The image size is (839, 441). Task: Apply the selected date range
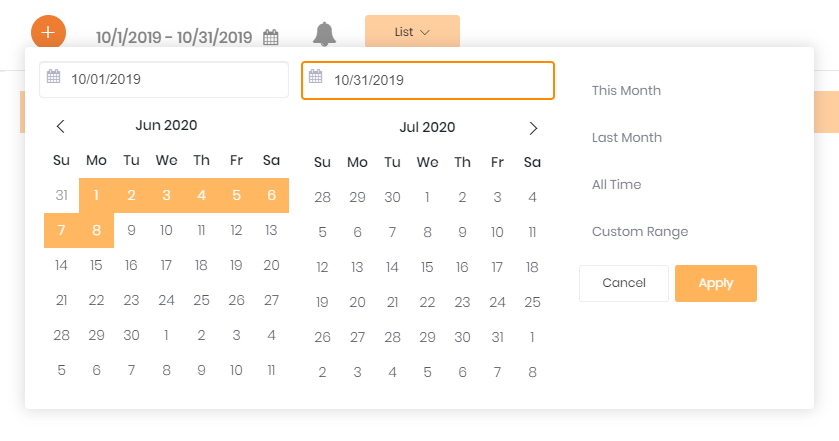tap(715, 283)
